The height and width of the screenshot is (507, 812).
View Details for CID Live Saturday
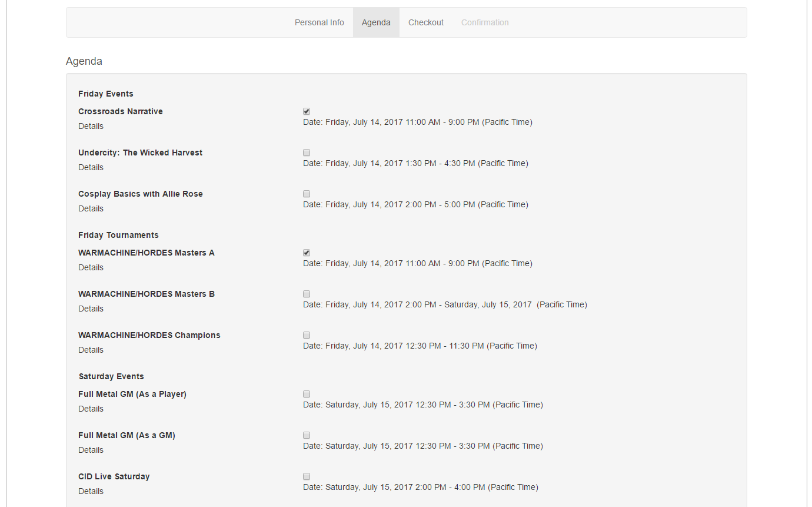(91, 491)
